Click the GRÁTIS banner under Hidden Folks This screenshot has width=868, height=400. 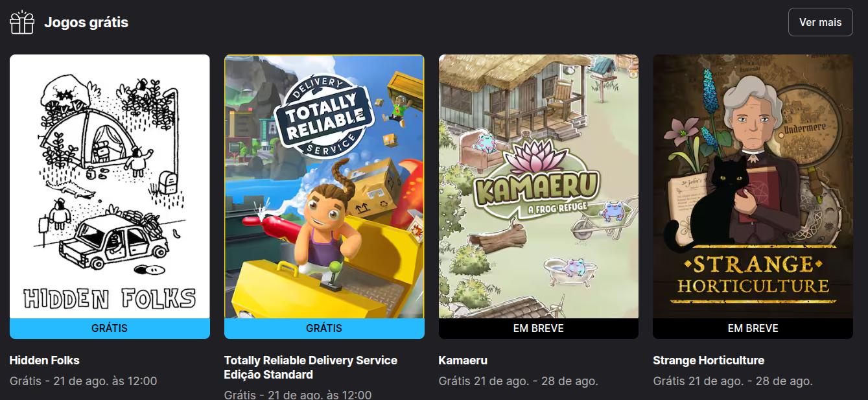click(x=110, y=329)
